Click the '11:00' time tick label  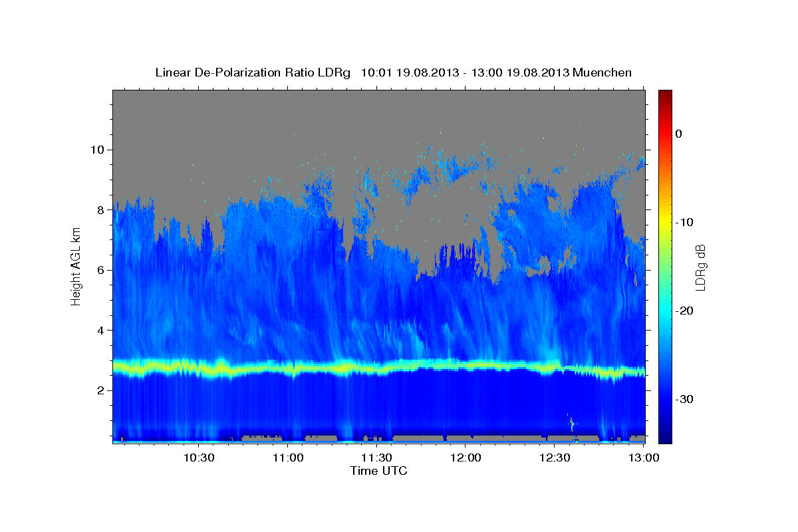[x=289, y=458]
